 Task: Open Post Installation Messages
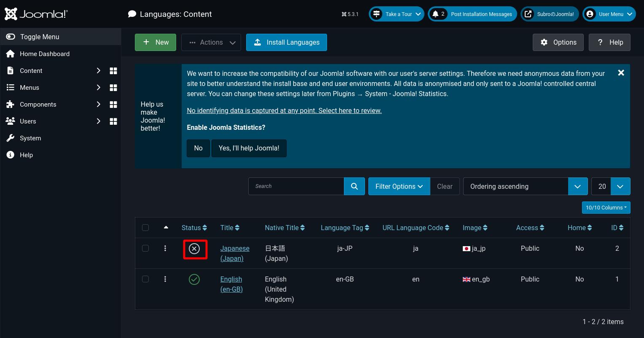pos(472,14)
